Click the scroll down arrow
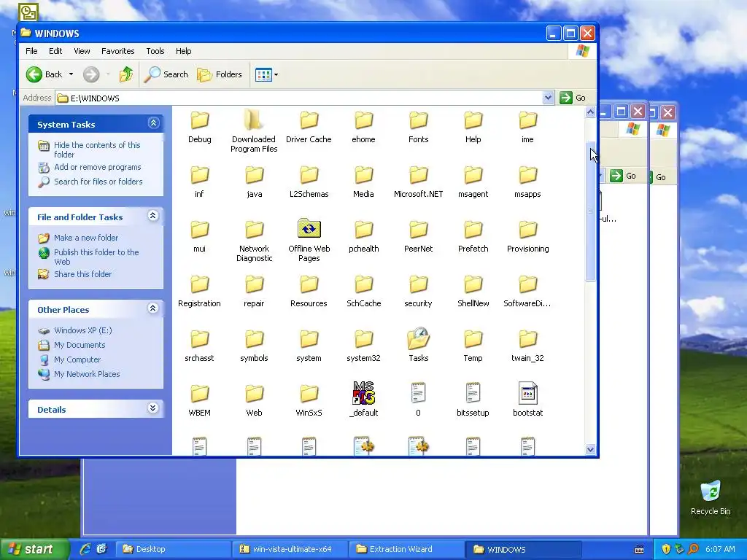The width and height of the screenshot is (747, 560). (590, 449)
